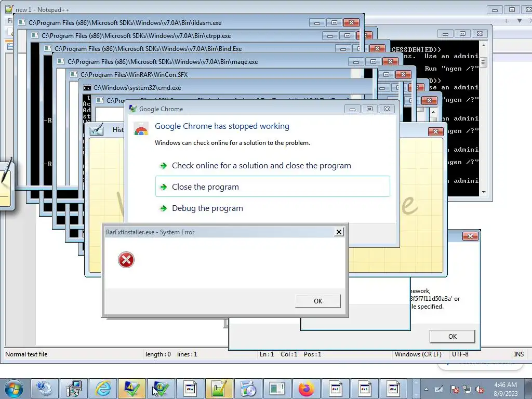Open network status icon in system tray

click(x=467, y=389)
